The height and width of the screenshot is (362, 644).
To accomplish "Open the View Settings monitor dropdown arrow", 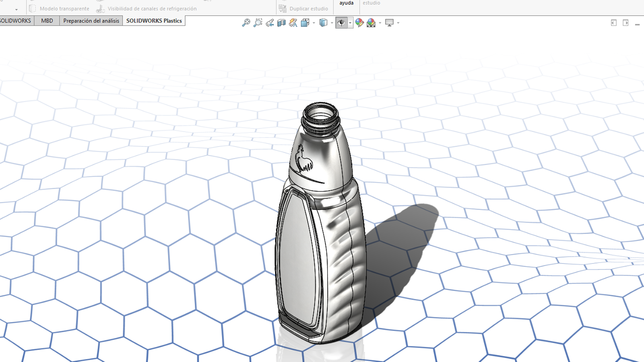I will point(398,23).
